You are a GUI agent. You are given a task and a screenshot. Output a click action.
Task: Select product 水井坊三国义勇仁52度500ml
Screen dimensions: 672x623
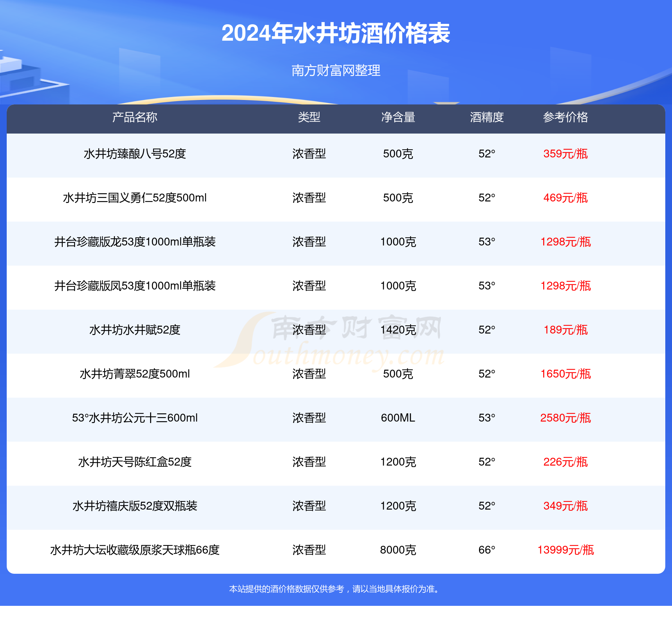click(x=135, y=198)
